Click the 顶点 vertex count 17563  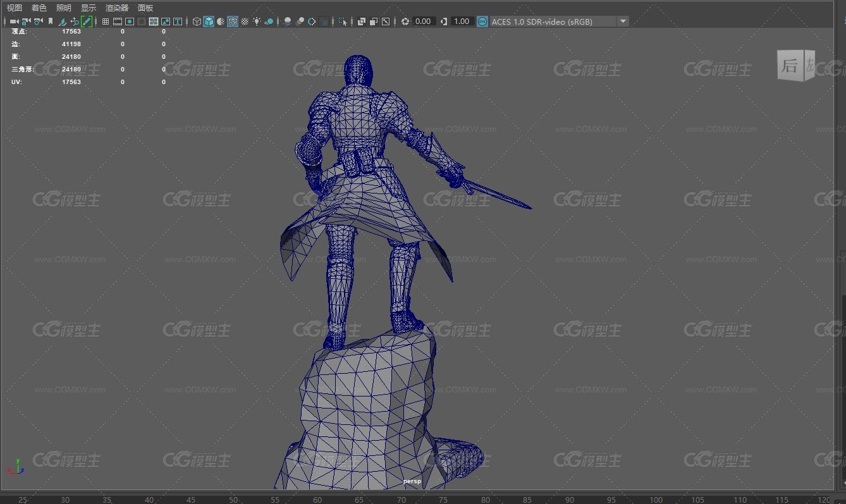pos(71,32)
